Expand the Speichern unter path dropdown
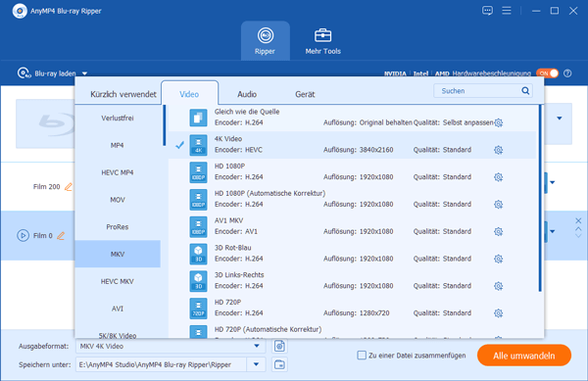 [x=256, y=364]
